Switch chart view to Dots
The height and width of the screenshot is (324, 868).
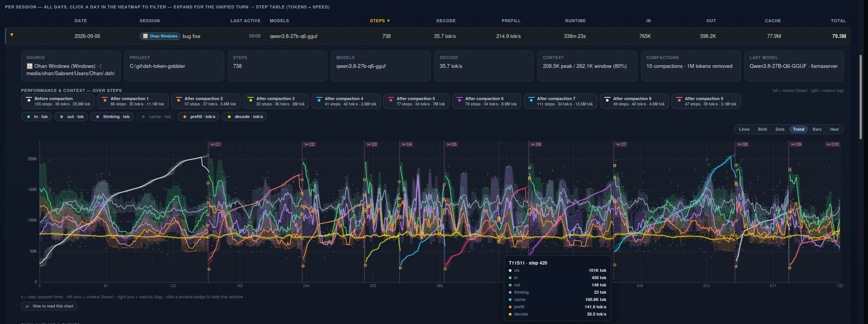click(780, 129)
